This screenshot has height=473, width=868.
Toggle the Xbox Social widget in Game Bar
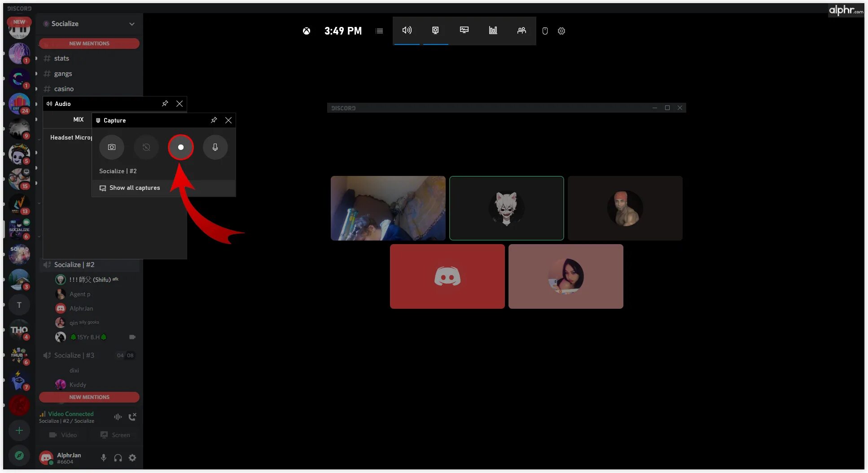[522, 31]
